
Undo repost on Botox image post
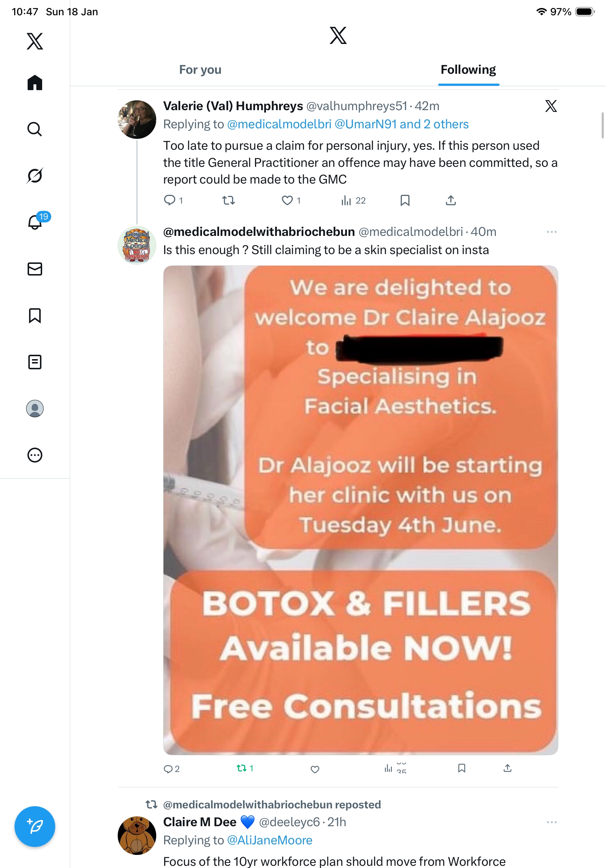coord(245,768)
